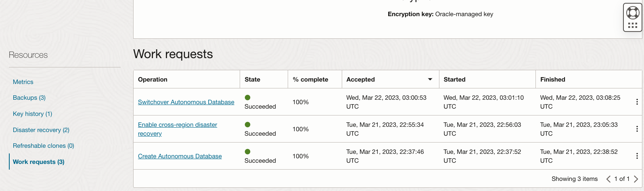The width and height of the screenshot is (644, 191).
Task: Open Create Autonomous Database work request
Action: coord(180,156)
